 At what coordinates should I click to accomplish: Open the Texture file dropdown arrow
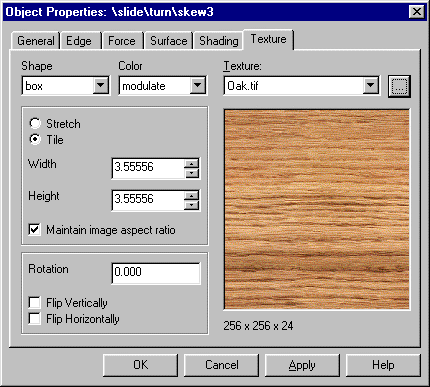pos(370,86)
